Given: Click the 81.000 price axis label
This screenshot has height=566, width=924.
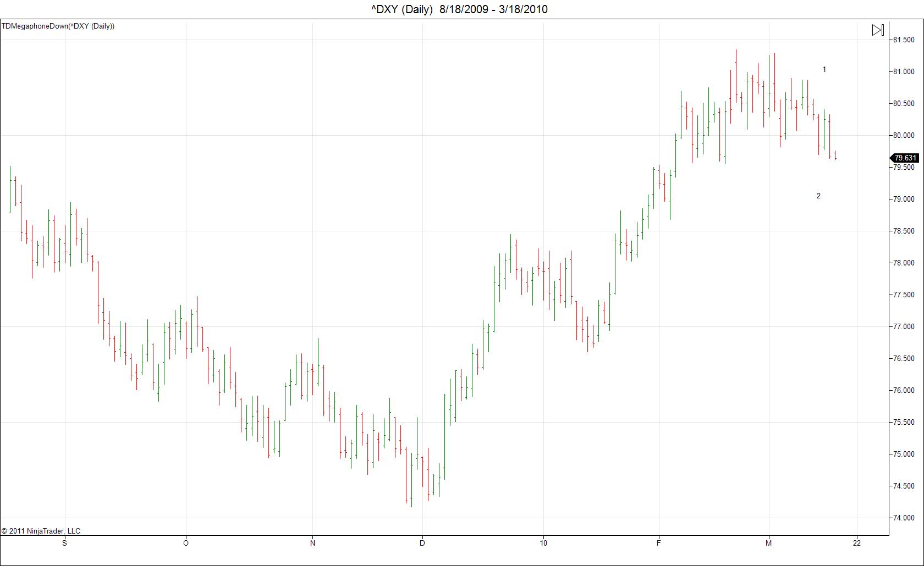Looking at the screenshot, I should click(904, 71).
